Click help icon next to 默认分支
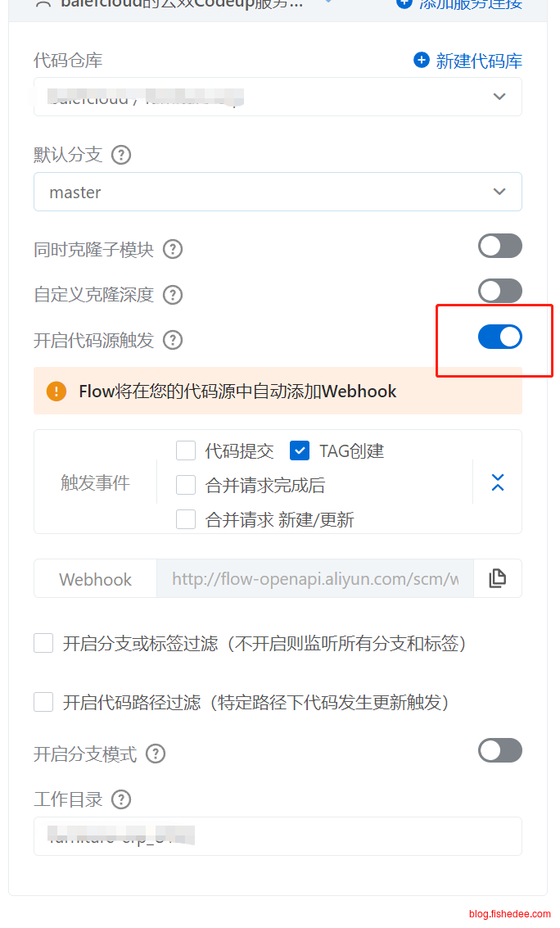This screenshot has height=928, width=560. click(x=121, y=155)
